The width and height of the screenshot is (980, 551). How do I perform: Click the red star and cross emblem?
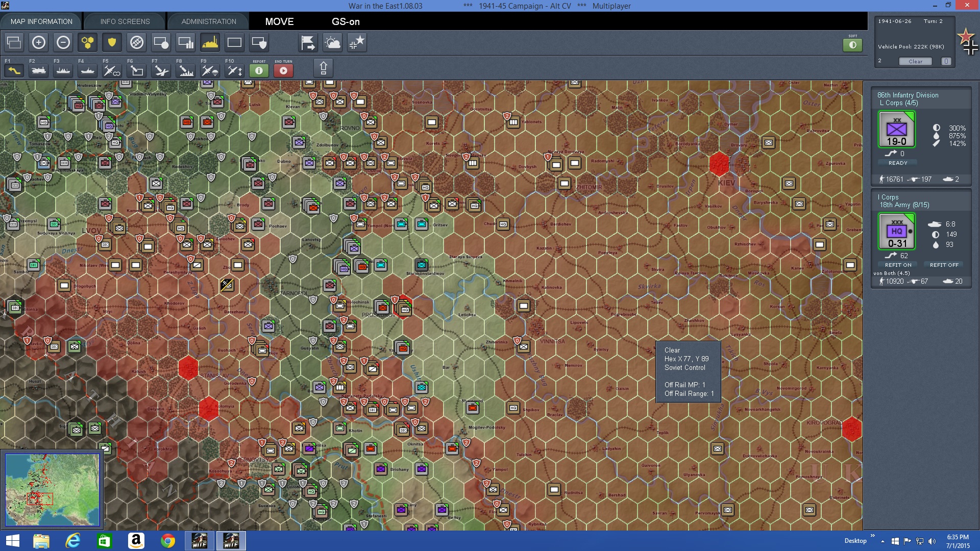(x=968, y=42)
